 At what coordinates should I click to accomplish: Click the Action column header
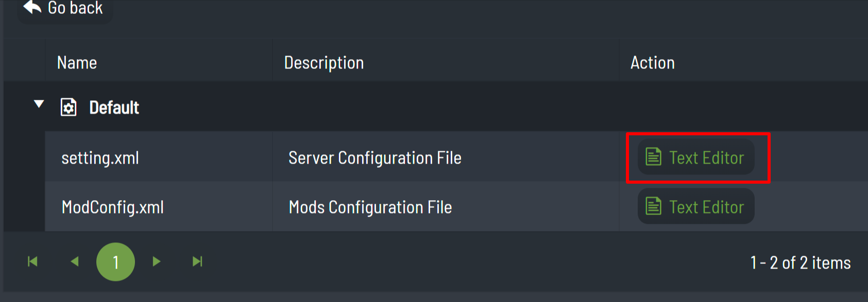coord(652,63)
